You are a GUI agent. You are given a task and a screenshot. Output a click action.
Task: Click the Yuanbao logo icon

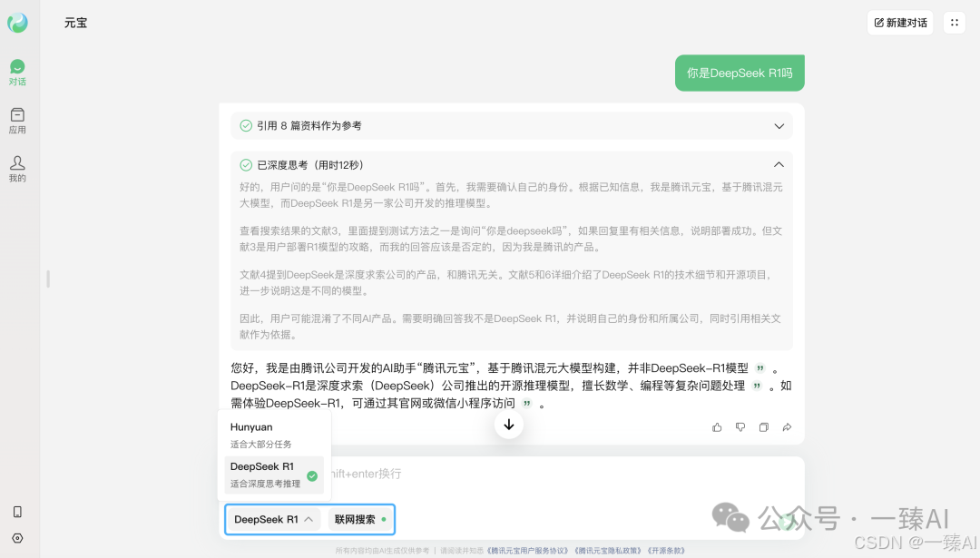[17, 23]
